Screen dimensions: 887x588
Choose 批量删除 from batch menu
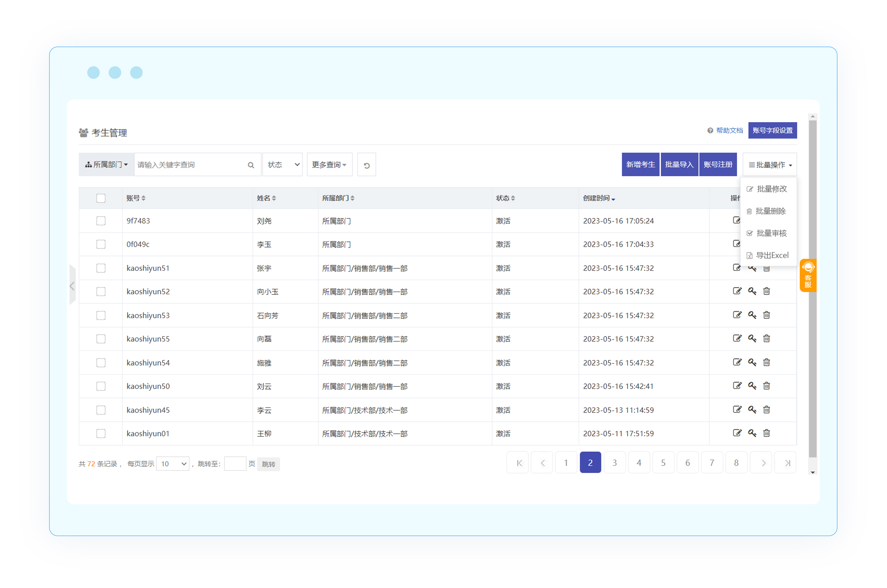pyautogui.click(x=770, y=211)
